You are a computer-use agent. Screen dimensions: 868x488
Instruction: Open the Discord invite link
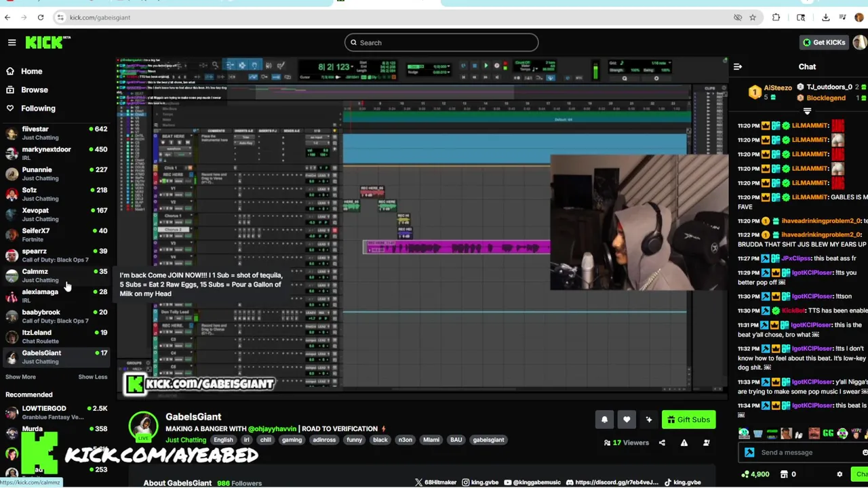tap(612, 483)
